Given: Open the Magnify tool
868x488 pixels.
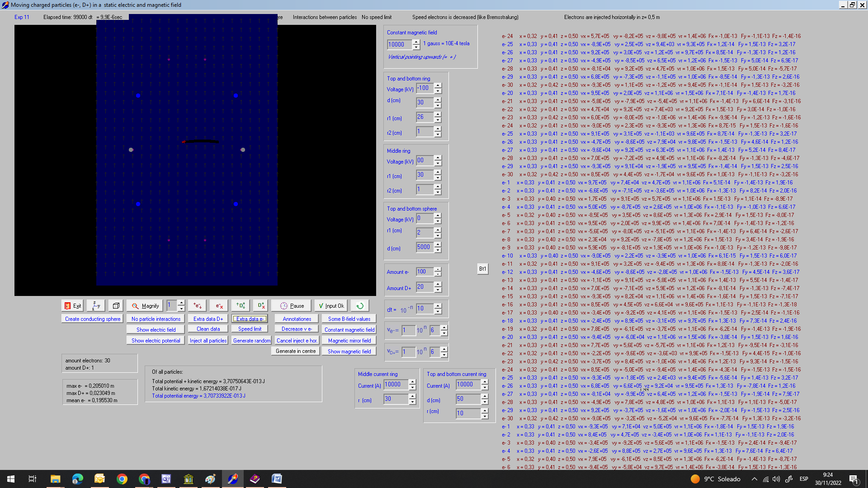Looking at the screenshot, I should (146, 306).
